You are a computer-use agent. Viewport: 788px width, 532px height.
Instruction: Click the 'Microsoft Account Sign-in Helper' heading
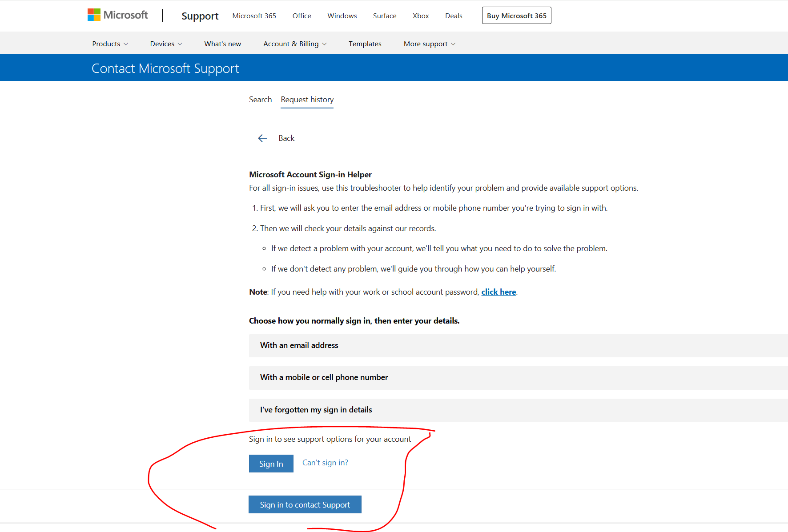coord(310,175)
